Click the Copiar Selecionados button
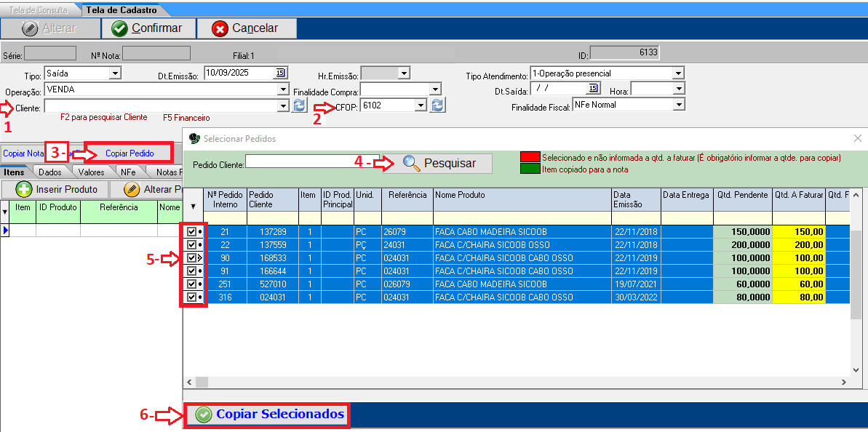 coord(267,415)
